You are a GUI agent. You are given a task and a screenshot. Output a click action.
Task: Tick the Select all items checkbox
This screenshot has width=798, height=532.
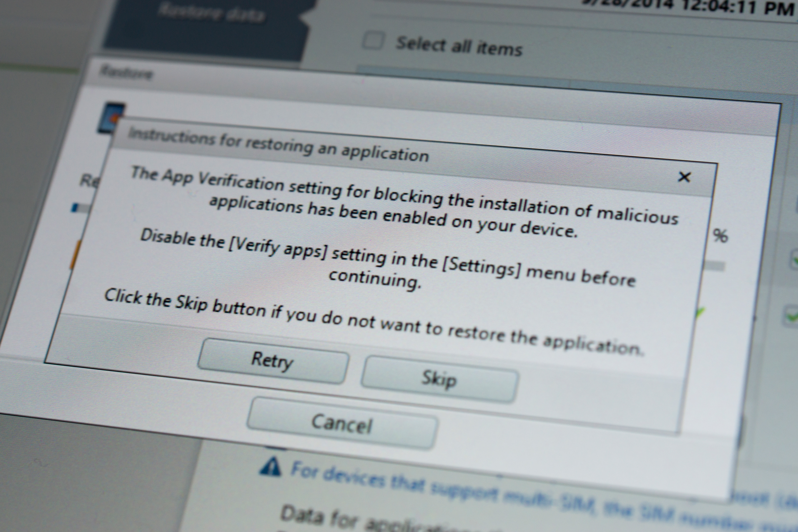pyautogui.click(x=373, y=41)
